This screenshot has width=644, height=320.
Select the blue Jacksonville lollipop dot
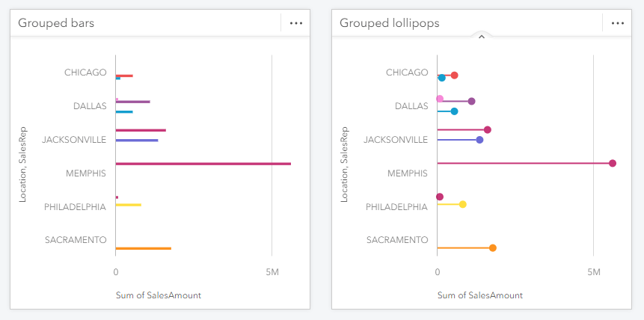click(x=479, y=140)
